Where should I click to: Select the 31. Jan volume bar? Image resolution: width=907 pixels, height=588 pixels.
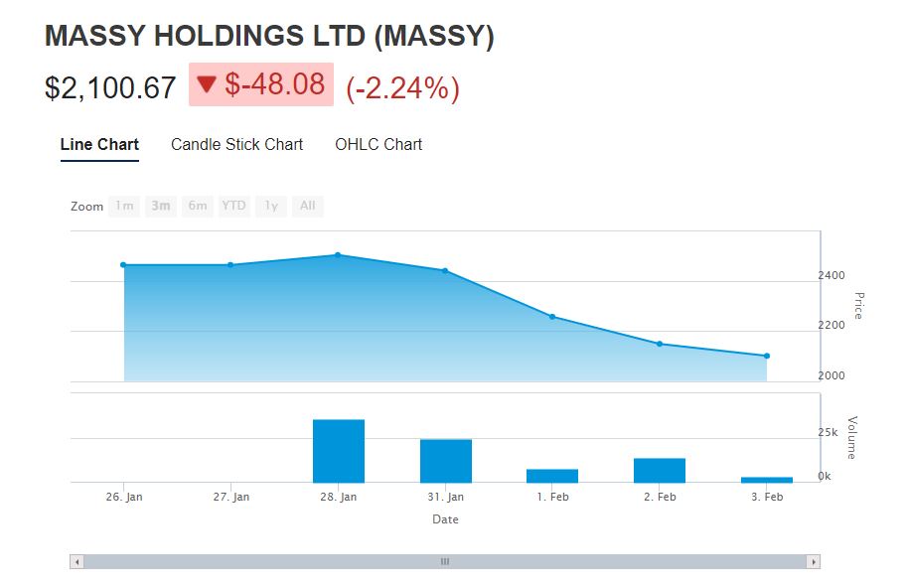point(446,461)
